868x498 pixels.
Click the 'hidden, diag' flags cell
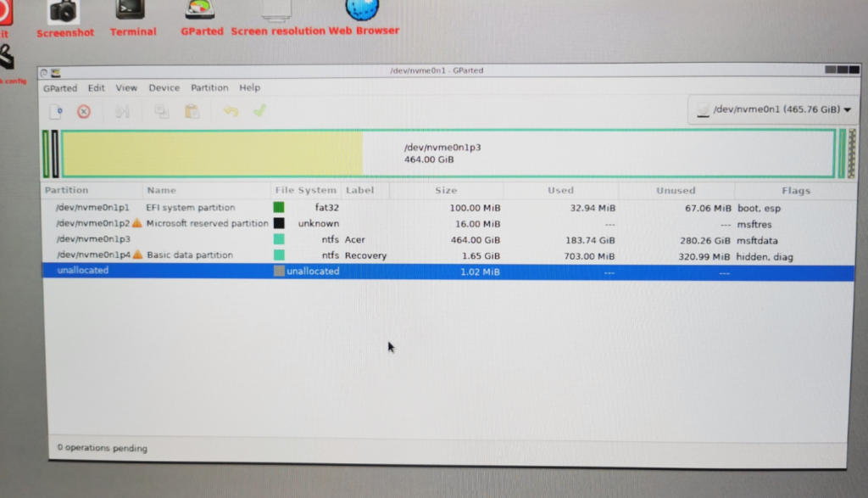pyautogui.click(x=765, y=256)
